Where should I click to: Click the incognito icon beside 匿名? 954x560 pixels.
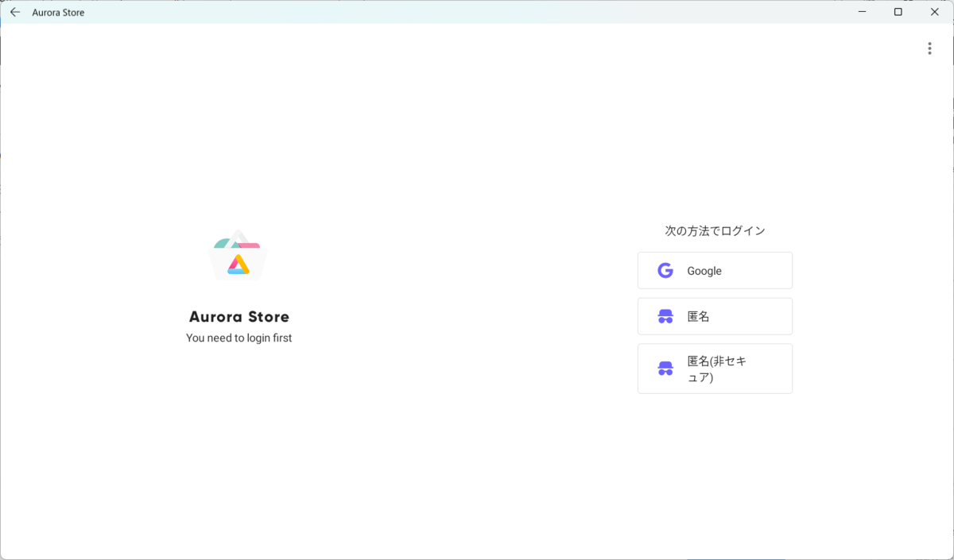(x=665, y=316)
